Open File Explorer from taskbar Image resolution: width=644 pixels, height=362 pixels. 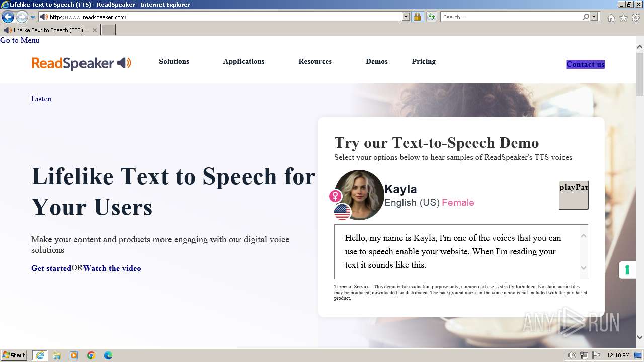point(57,355)
